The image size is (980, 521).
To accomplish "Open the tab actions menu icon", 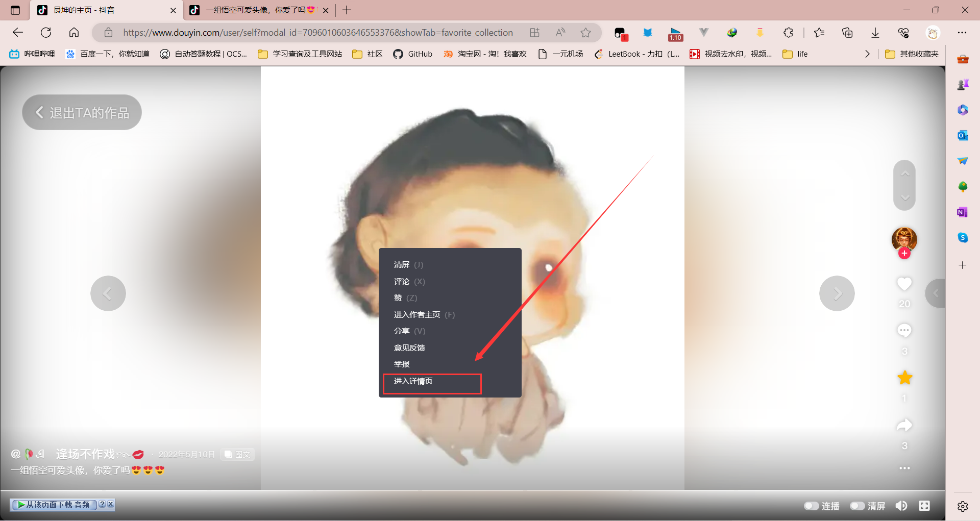I will (x=15, y=10).
